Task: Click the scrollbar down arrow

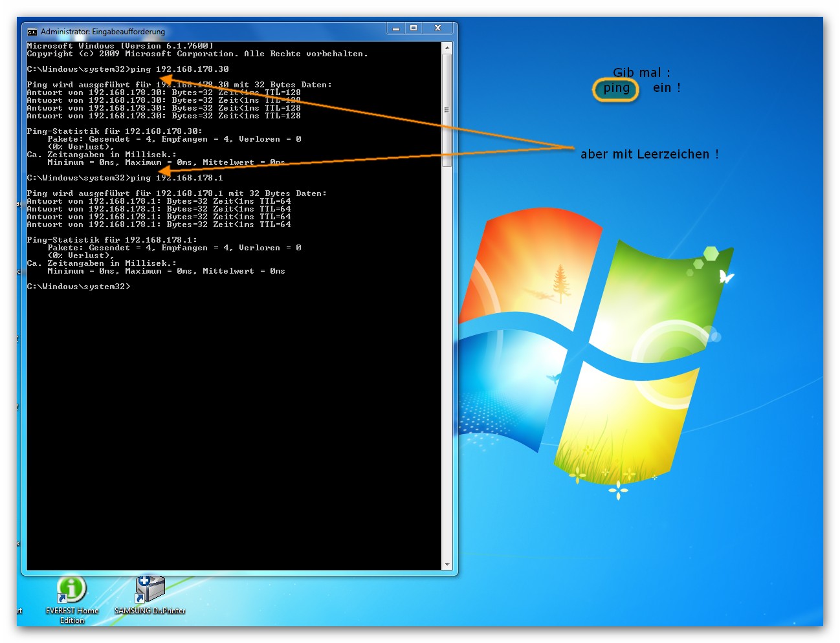Action: pos(447,565)
